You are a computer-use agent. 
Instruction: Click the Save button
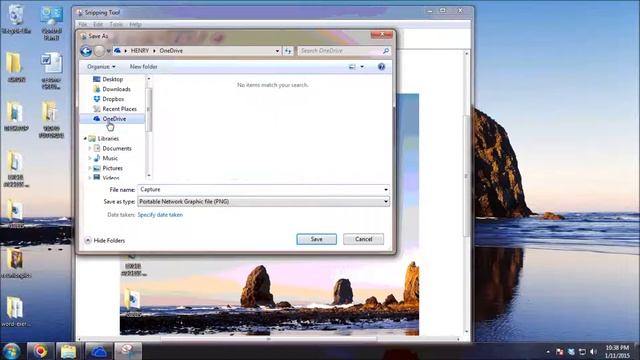316,239
